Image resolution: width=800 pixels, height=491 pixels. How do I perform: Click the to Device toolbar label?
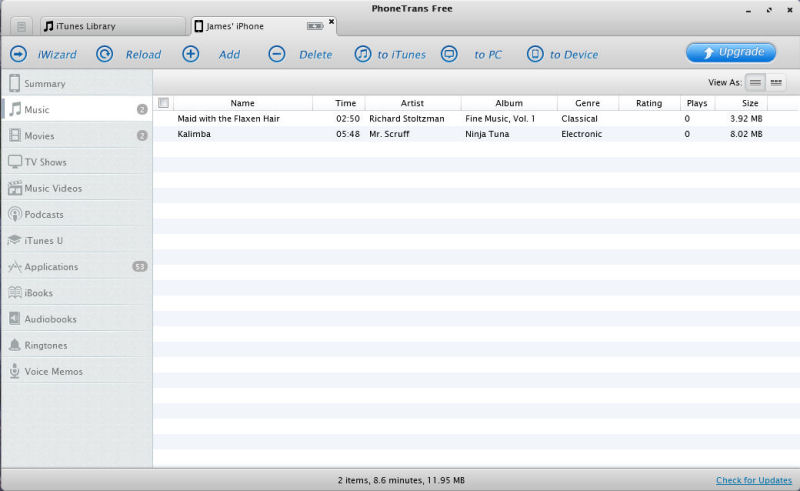574,54
